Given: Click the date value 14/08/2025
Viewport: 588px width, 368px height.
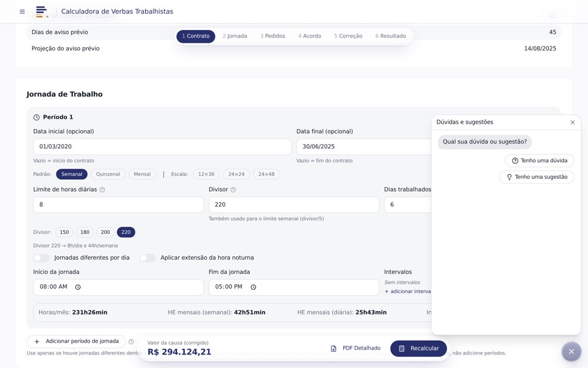Looking at the screenshot, I should [540, 48].
